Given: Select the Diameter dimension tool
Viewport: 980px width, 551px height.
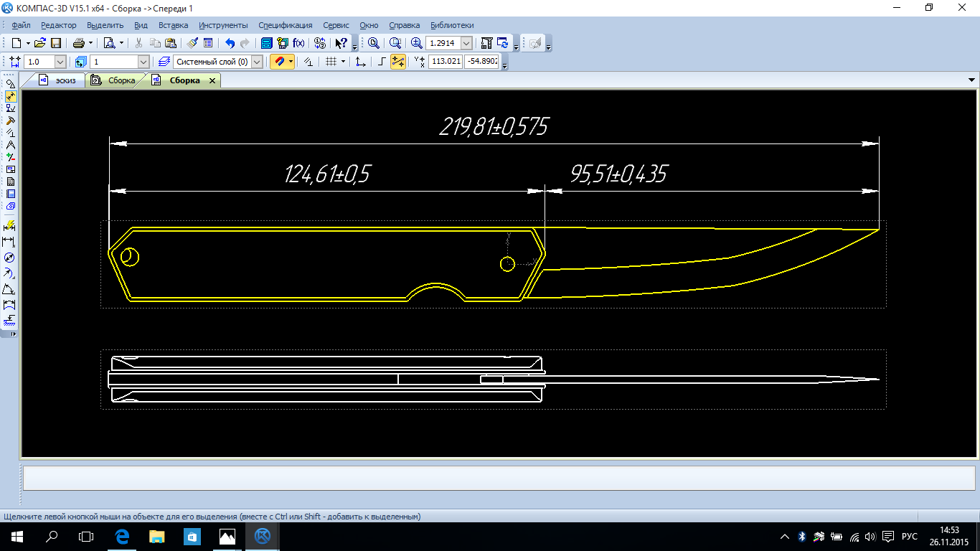Looking at the screenshot, I should [10, 258].
